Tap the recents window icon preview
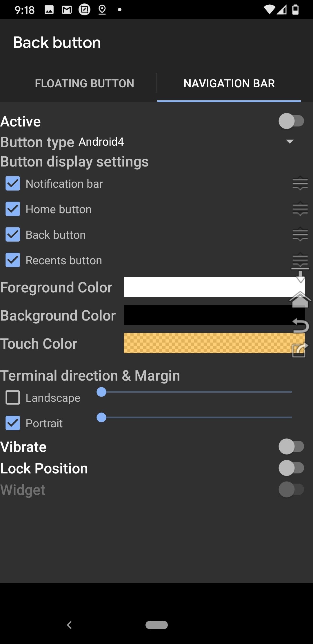The width and height of the screenshot is (313, 644). pos(300,350)
